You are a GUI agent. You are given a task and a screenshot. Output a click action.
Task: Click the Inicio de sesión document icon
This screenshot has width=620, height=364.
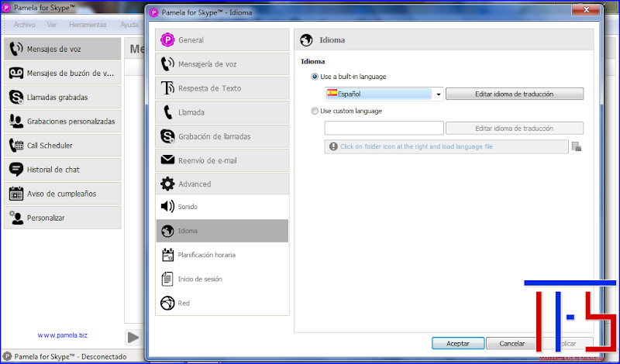point(167,279)
